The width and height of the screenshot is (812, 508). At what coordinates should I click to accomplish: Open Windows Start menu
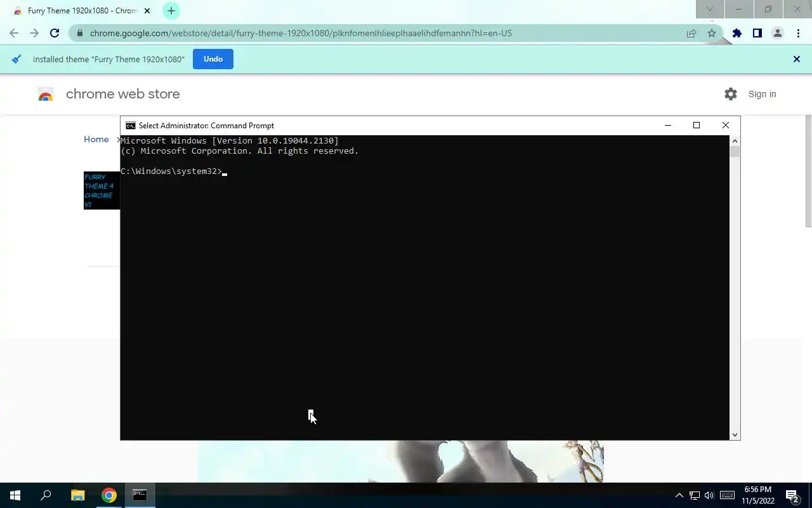coord(15,495)
